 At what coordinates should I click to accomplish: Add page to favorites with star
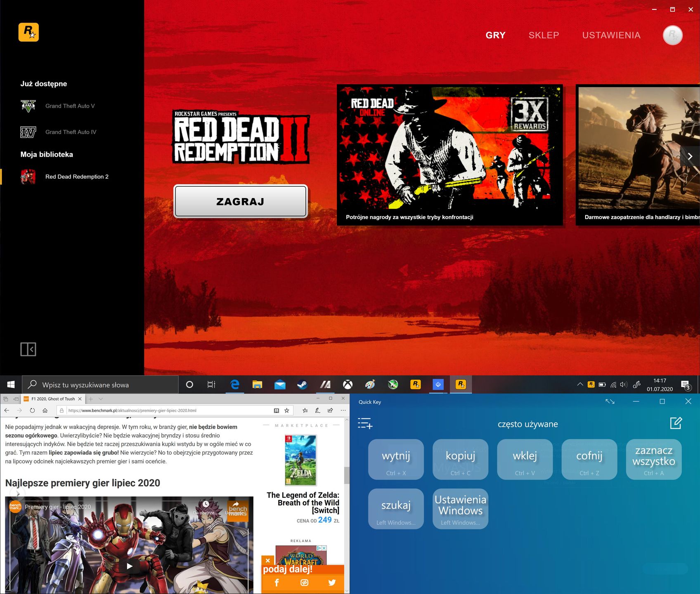coord(287,410)
